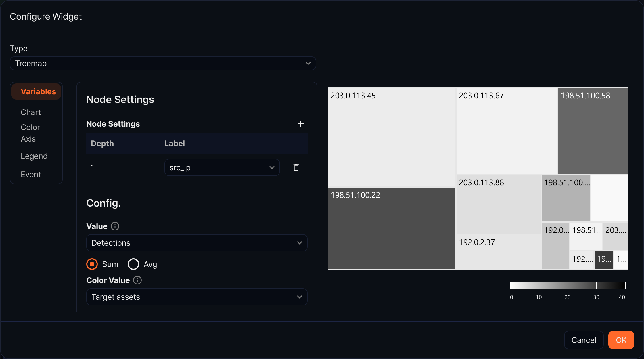Show info tooltip next to Value
The image size is (644, 359).
115,226
